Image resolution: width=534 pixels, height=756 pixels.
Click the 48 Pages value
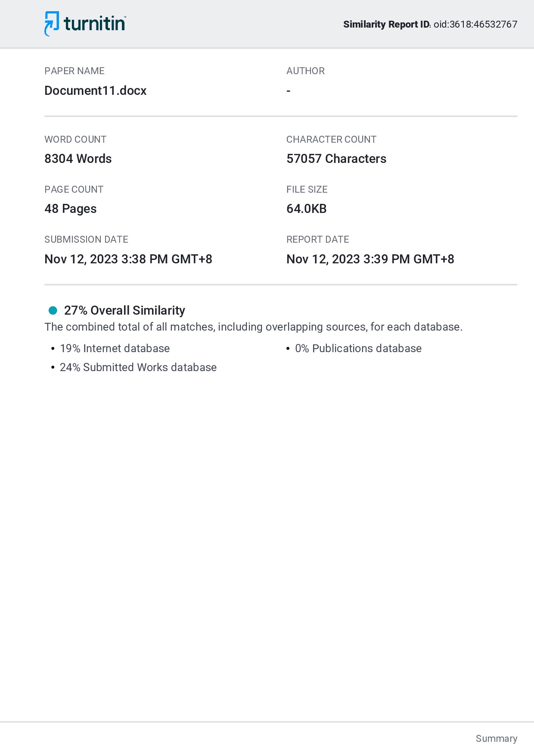(x=71, y=209)
